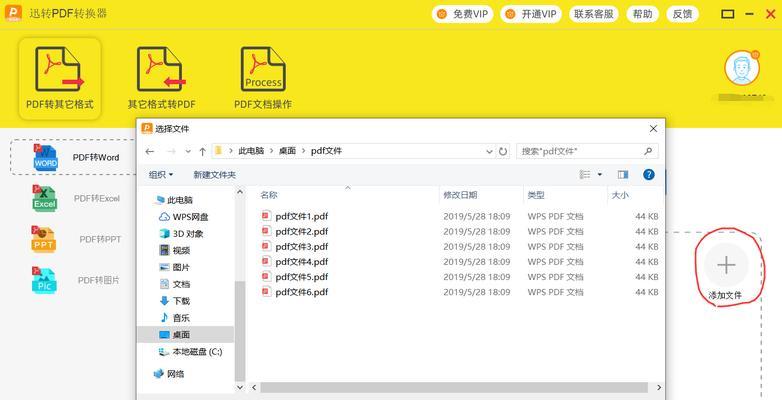Click the 免费VIP button
This screenshot has height=400, width=782.
(462, 14)
